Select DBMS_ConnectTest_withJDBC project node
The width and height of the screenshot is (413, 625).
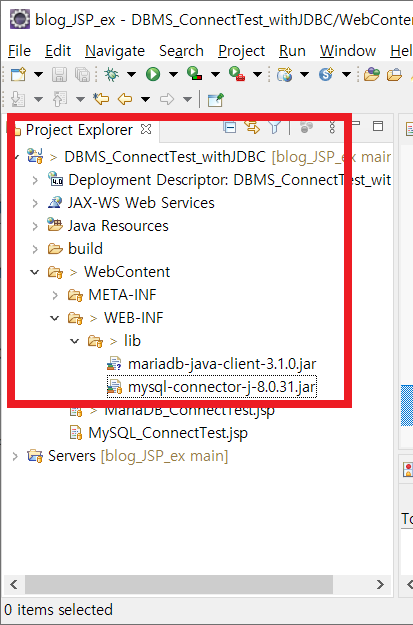coord(165,157)
